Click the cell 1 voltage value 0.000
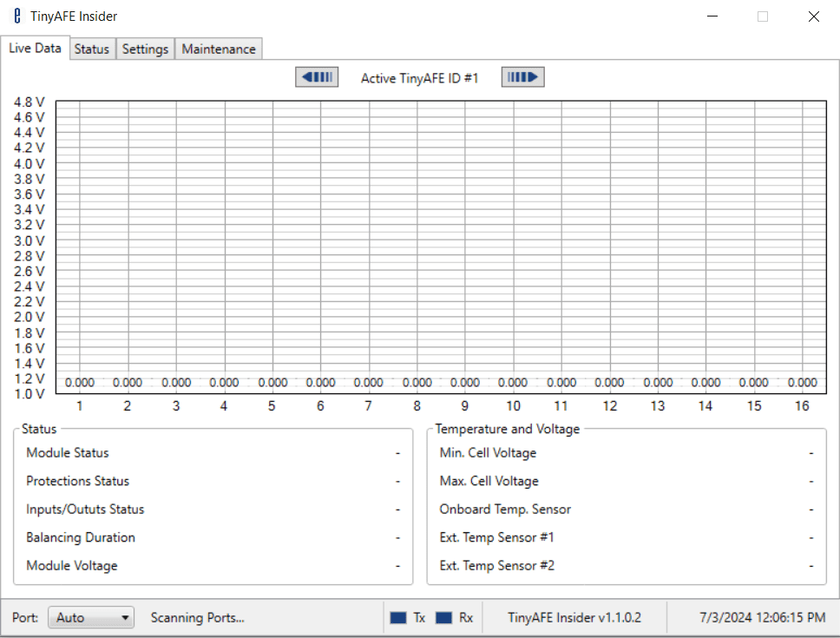The height and width of the screenshot is (638, 840). 80,383
